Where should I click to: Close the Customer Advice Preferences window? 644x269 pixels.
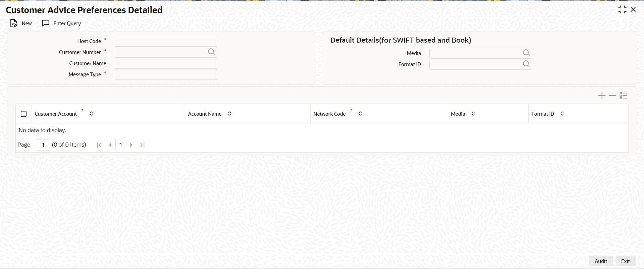(633, 10)
